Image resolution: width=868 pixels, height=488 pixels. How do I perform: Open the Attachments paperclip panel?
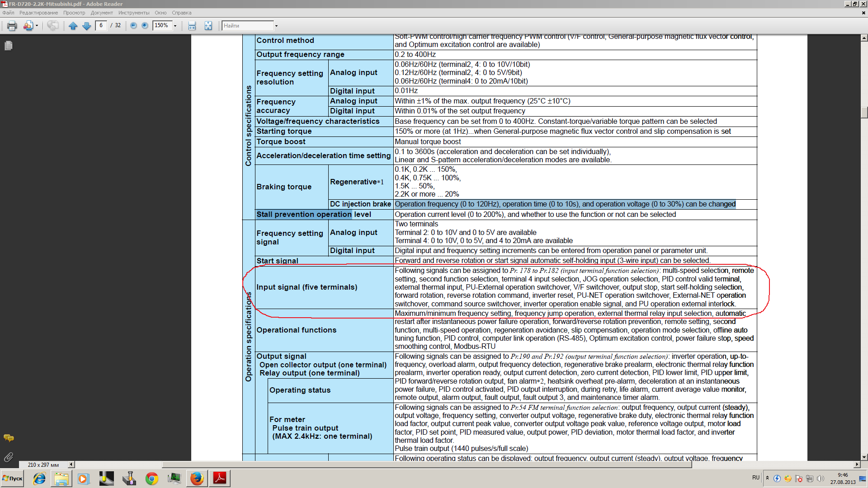(9, 457)
